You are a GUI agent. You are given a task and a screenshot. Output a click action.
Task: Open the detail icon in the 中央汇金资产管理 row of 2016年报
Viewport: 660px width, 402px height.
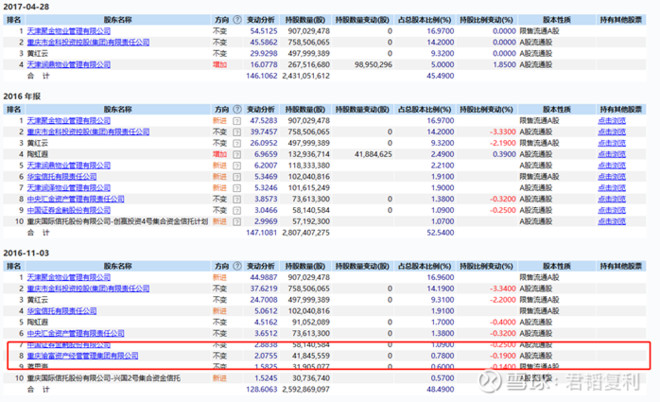point(237,199)
